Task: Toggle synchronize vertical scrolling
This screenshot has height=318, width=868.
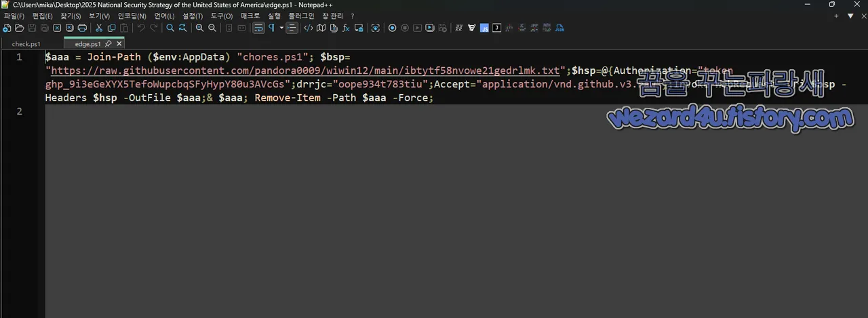Action: coord(229,28)
